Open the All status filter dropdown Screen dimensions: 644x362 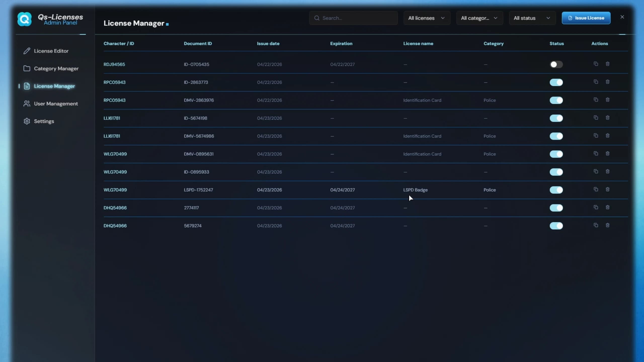532,18
